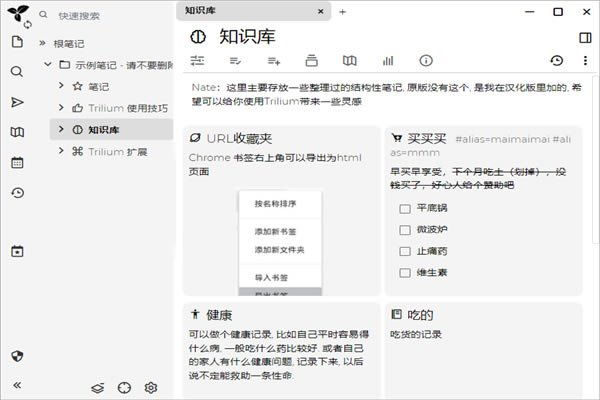Select Trilium 扩展 tree item

point(118,152)
